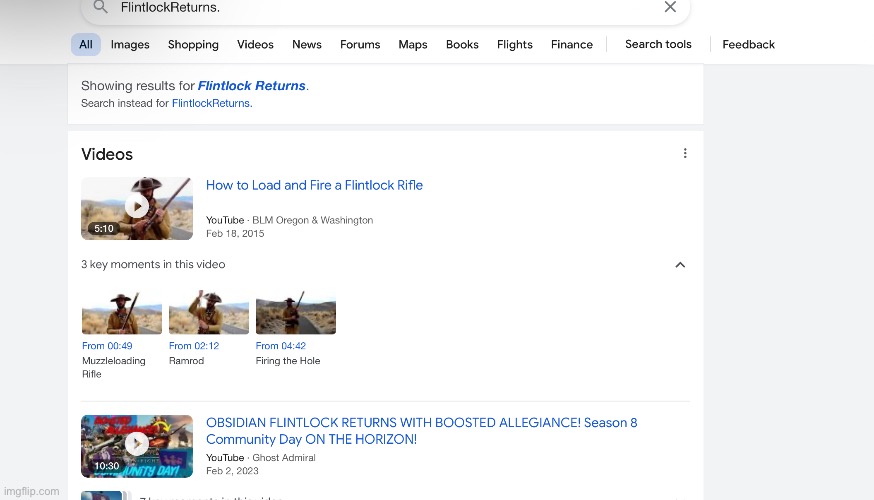Click the 'Feb 2, 2023' date text
The height and width of the screenshot is (500, 874).
232,471
